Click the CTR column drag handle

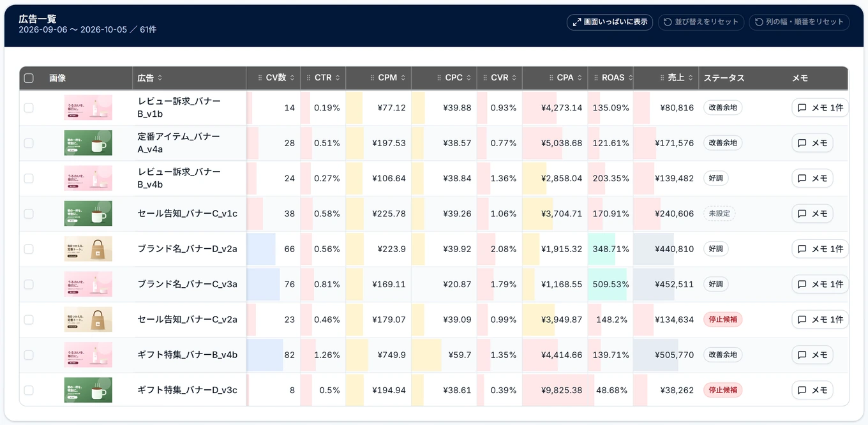(x=308, y=78)
